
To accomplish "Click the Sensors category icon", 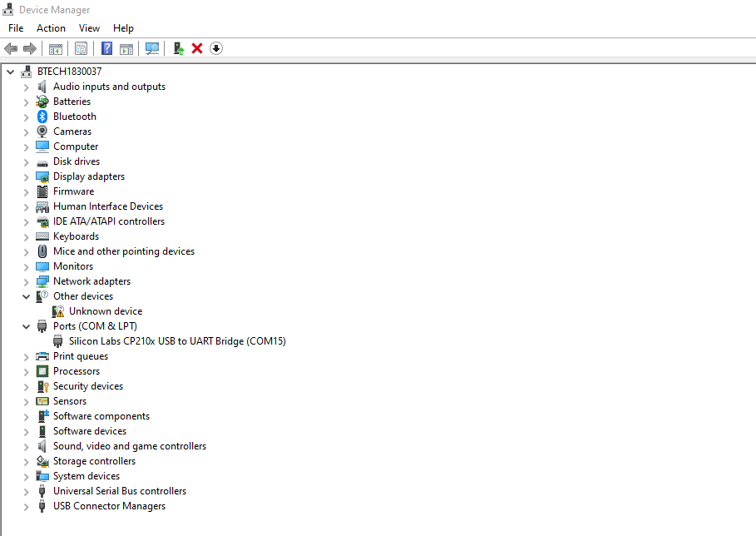I will (x=42, y=401).
